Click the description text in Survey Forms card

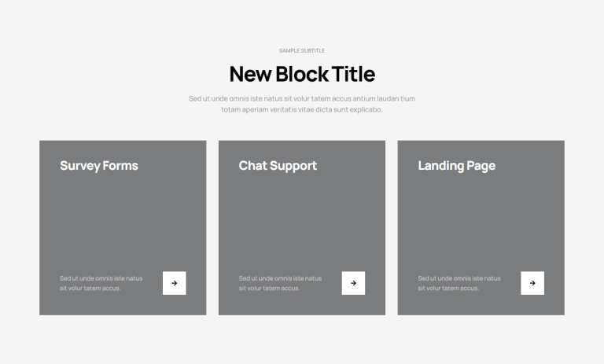coord(101,283)
